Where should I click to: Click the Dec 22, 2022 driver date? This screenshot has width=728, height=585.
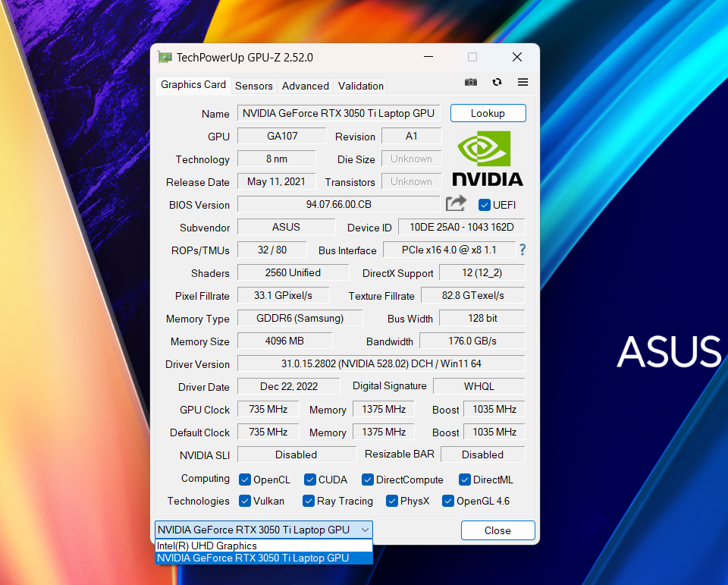pyautogui.click(x=288, y=386)
